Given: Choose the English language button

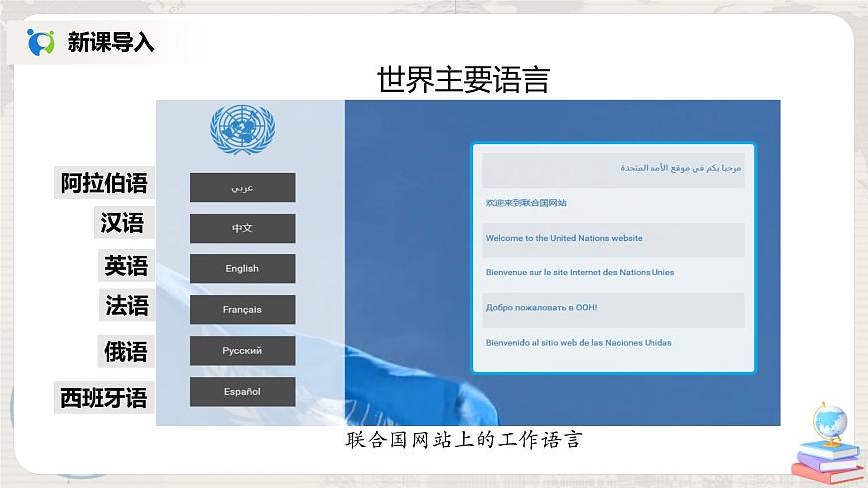Looking at the screenshot, I should (x=242, y=268).
